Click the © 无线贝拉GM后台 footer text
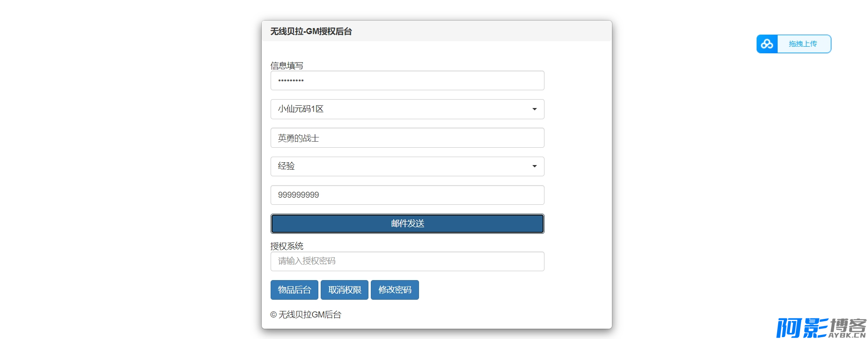Screen dimensions: 868x339 (306, 315)
